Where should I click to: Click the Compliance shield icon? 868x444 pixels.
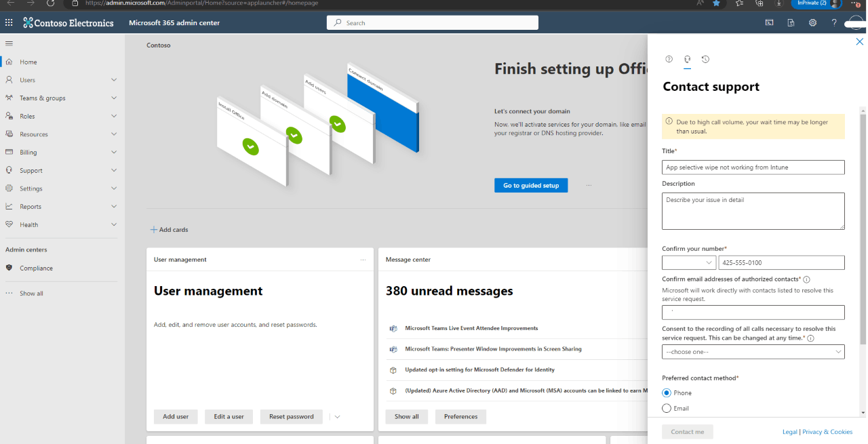(x=9, y=268)
